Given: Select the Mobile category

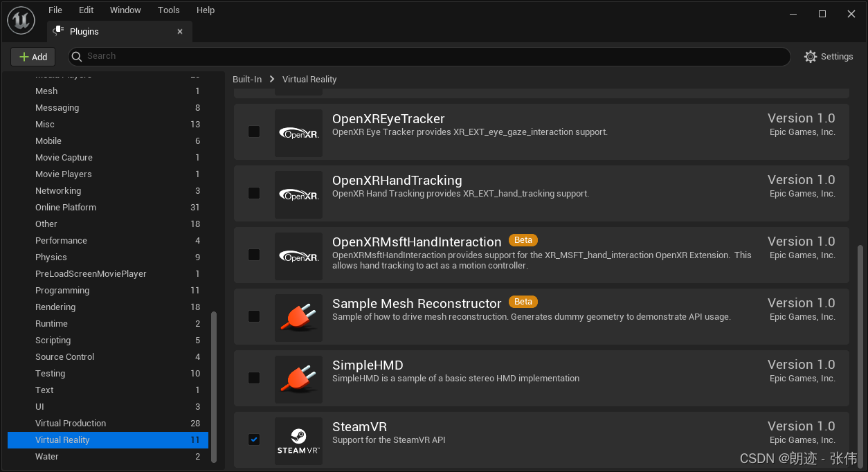Looking at the screenshot, I should tap(108, 141).
